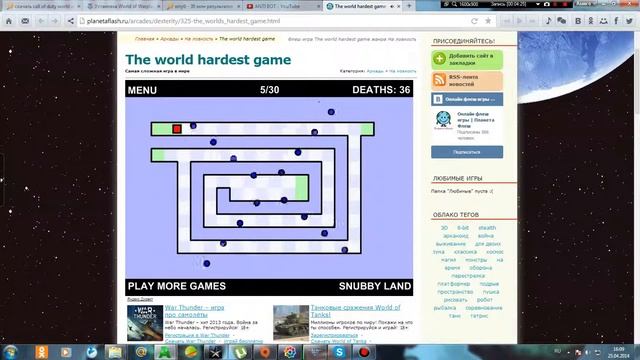Click SNUBBY LAND in the game footer
The height and width of the screenshot is (360, 640).
tap(375, 286)
